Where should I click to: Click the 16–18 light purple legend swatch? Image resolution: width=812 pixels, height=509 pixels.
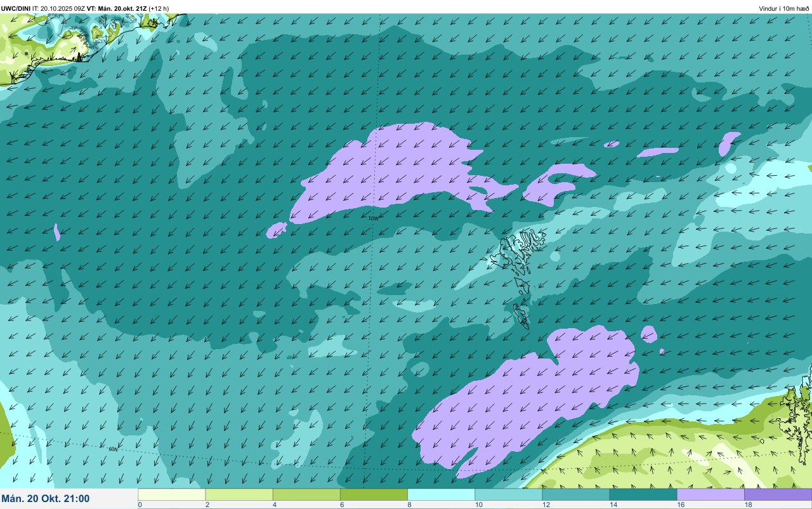tap(710, 494)
